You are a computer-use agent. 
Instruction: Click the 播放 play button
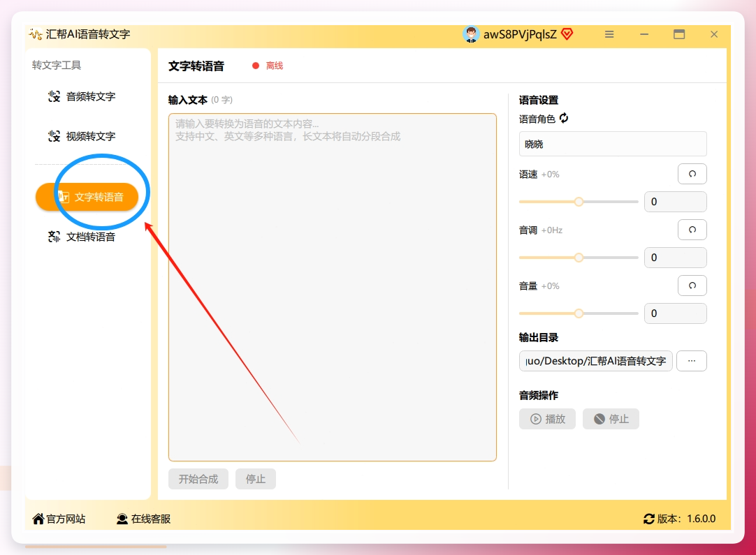547,419
